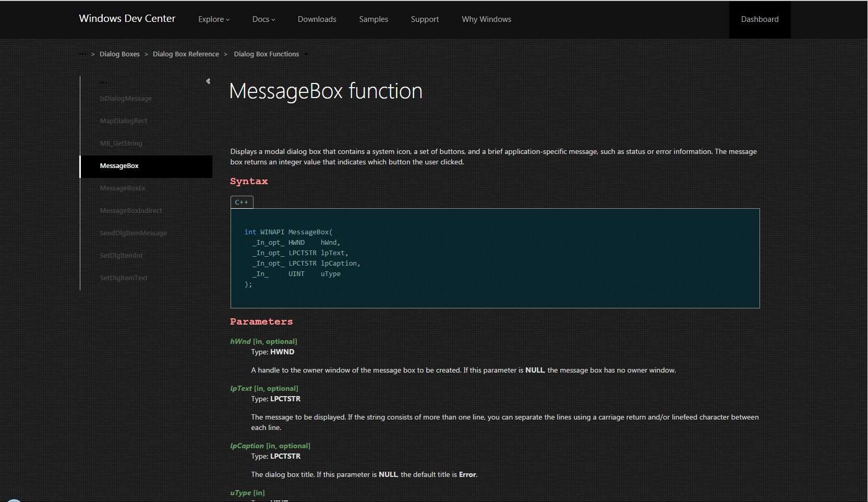Click the 'LPCTSTR lpCaption,' code line
This screenshot has height=502, width=868.
coord(306,263)
